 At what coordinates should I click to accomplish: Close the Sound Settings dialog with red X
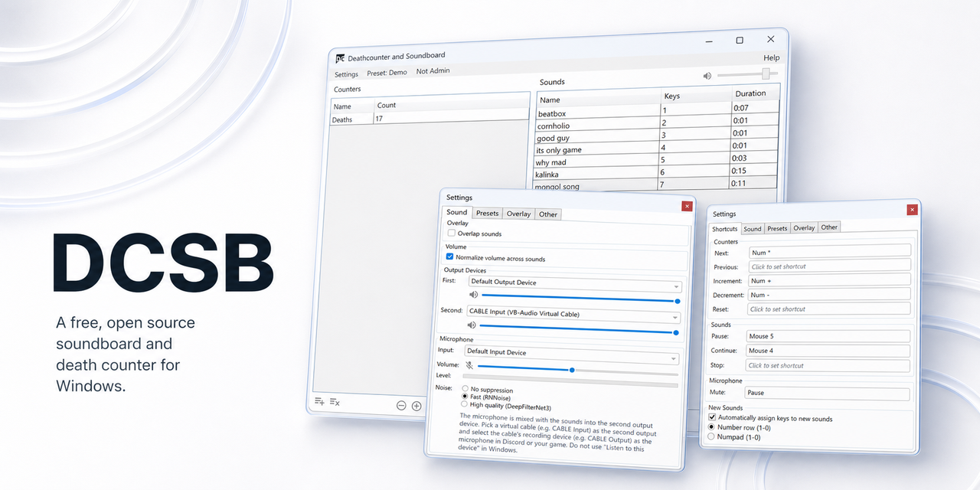click(x=687, y=205)
